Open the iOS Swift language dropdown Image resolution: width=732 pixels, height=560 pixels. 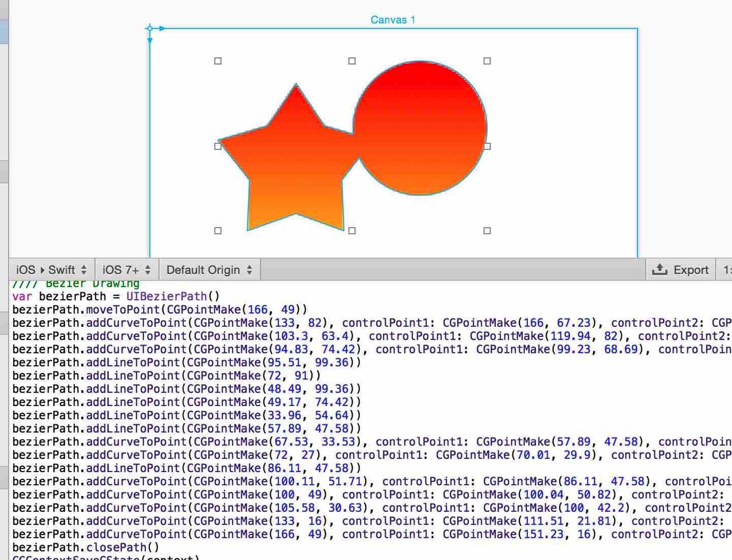click(x=52, y=270)
